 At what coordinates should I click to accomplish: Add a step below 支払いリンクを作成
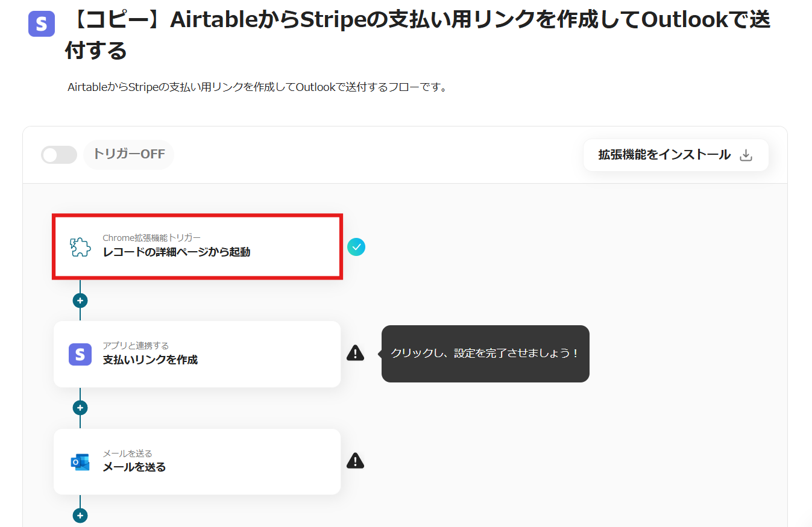click(80, 408)
